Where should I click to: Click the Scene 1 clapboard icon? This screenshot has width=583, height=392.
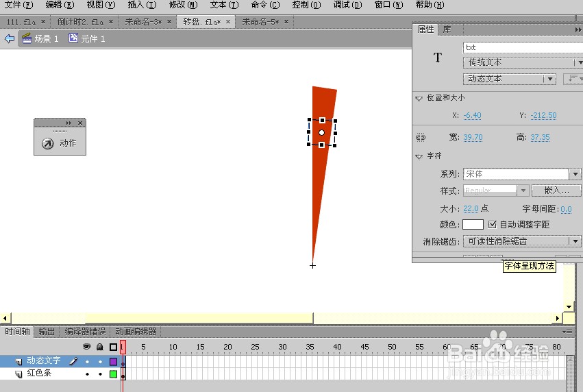point(27,38)
